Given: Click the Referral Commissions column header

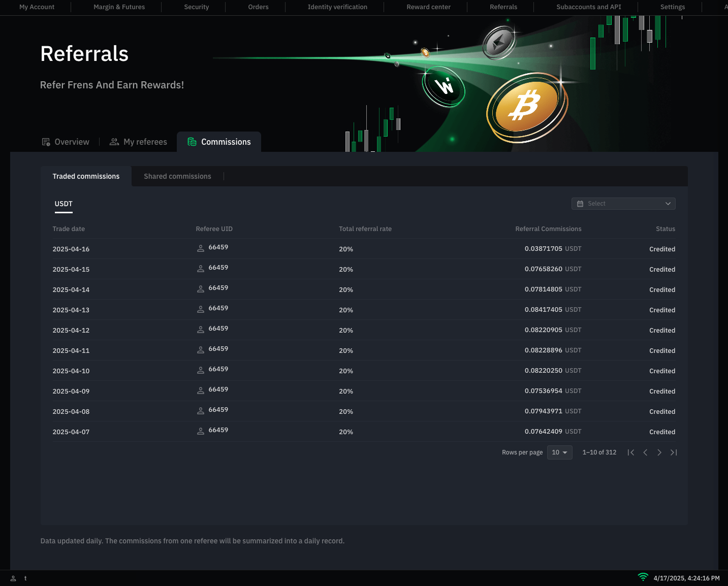Looking at the screenshot, I should pos(548,229).
